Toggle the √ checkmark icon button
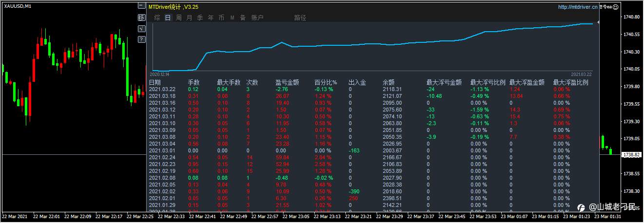This screenshot has height=223, width=644. (x=141, y=29)
